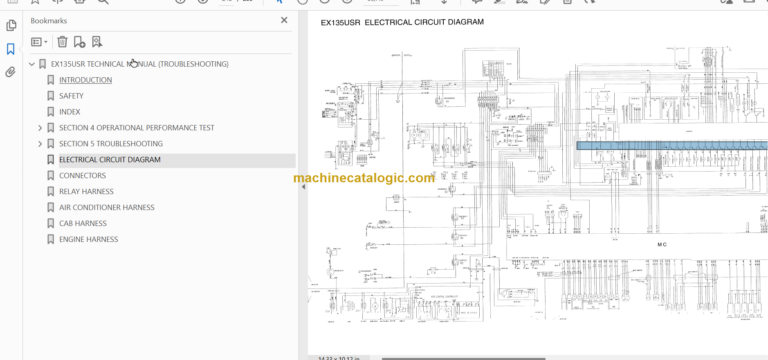Image resolution: width=768 pixels, height=360 pixels.
Task: Open the CONNECTORS bookmark
Action: pyautogui.click(x=82, y=175)
